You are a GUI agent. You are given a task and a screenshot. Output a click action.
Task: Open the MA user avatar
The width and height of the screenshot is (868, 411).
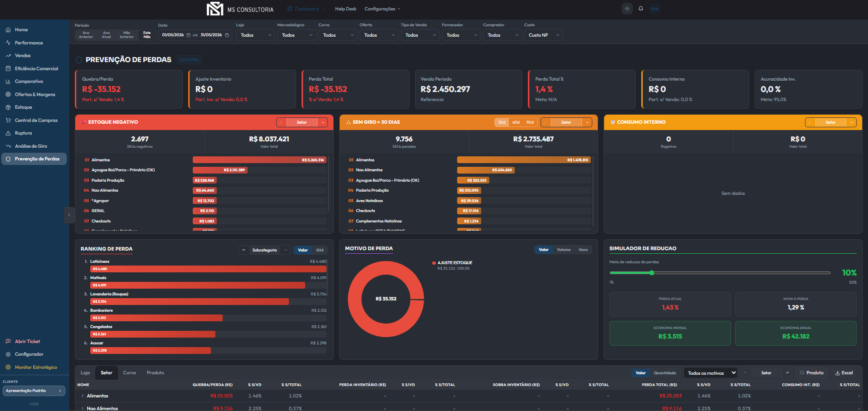coord(655,9)
